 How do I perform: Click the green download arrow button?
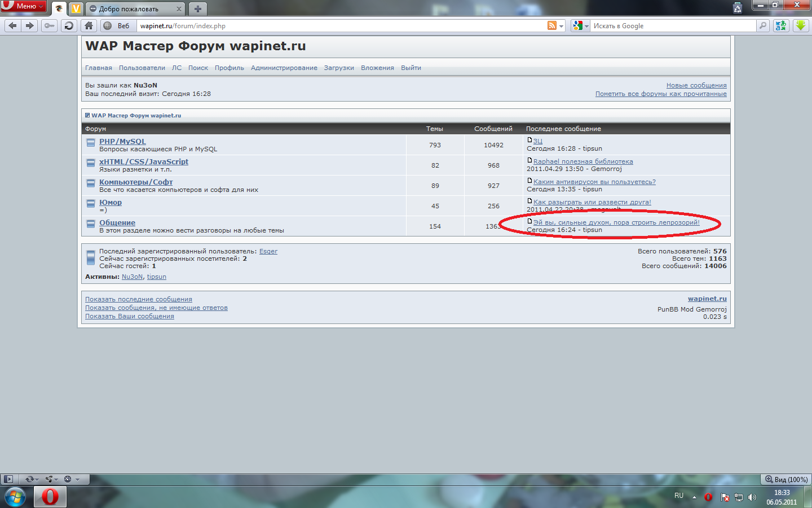pos(800,25)
